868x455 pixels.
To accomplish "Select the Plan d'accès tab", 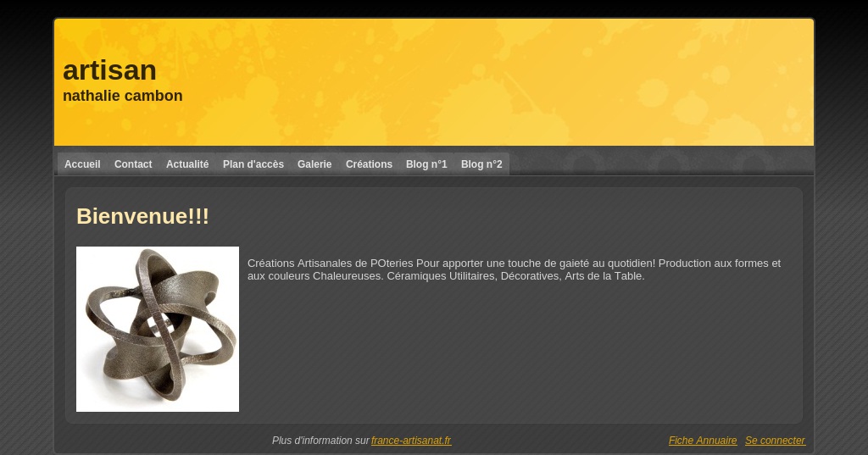I will point(253,164).
